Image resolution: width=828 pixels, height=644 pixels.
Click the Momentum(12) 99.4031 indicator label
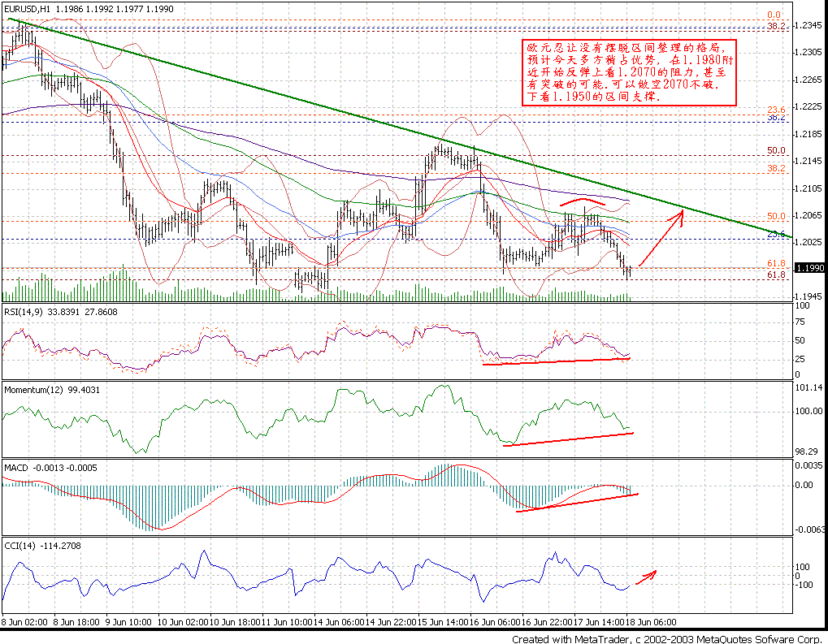tap(52, 390)
